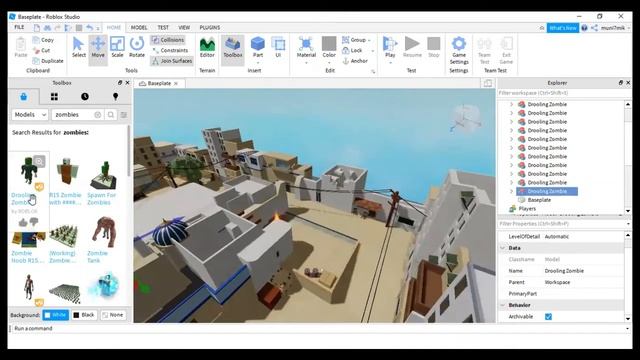Image resolution: width=640 pixels, height=360 pixels.
Task: Collapse the Data properties section
Action: (503, 248)
